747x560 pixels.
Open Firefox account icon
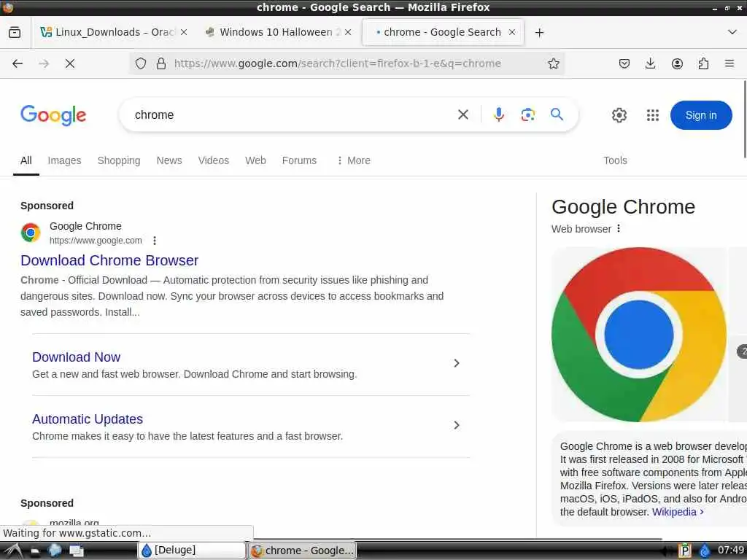pos(677,63)
